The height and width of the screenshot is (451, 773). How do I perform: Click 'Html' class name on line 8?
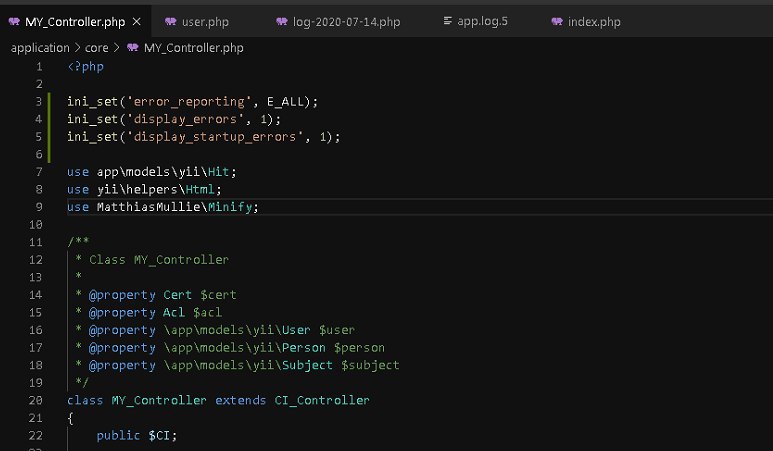pos(200,189)
